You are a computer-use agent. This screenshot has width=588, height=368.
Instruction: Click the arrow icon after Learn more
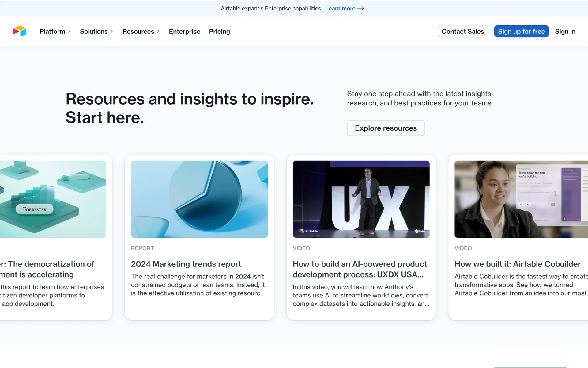pyautogui.click(x=360, y=8)
